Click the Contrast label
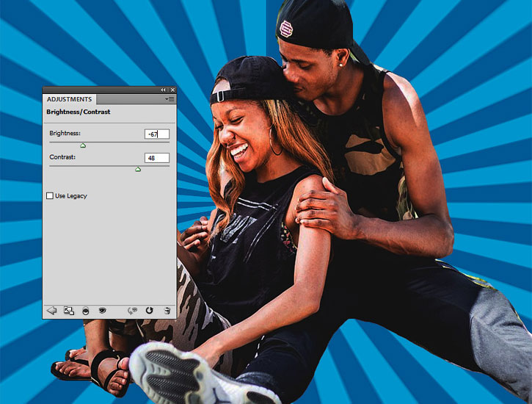Image resolution: width=532 pixels, height=404 pixels. pyautogui.click(x=62, y=157)
